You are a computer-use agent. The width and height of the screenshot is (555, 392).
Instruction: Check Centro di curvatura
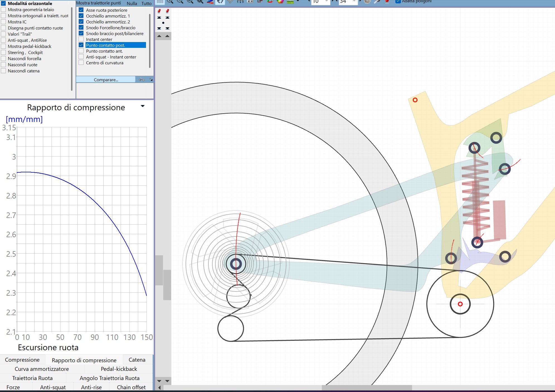pos(81,63)
